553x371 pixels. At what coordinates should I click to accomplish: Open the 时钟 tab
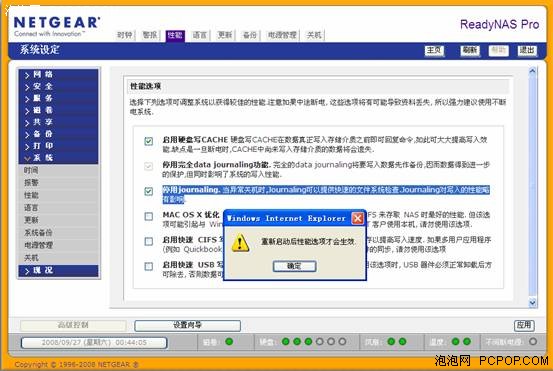125,35
